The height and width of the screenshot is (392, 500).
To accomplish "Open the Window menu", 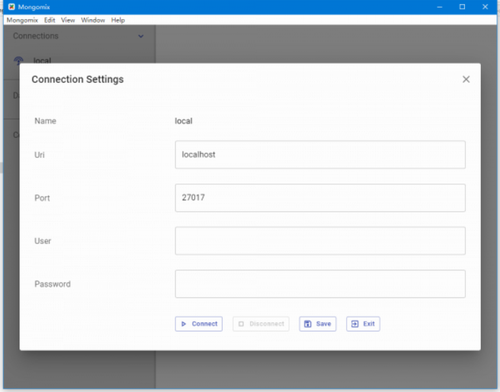I will coord(93,20).
